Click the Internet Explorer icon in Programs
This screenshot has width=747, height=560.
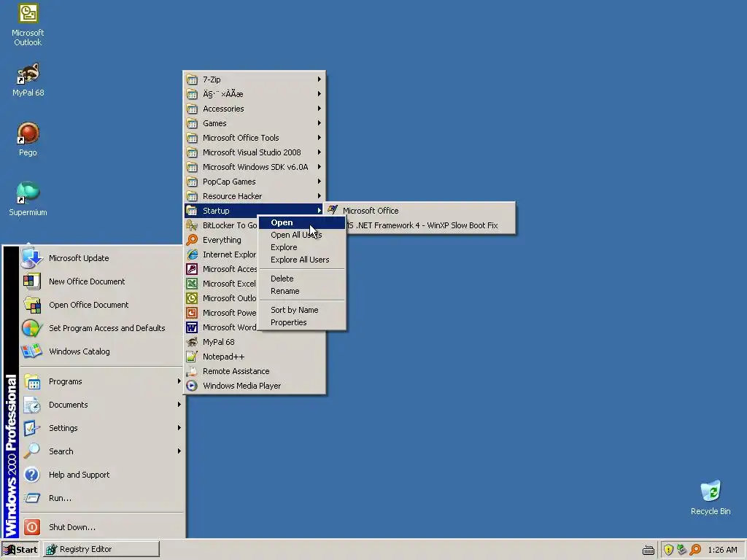[192, 254]
